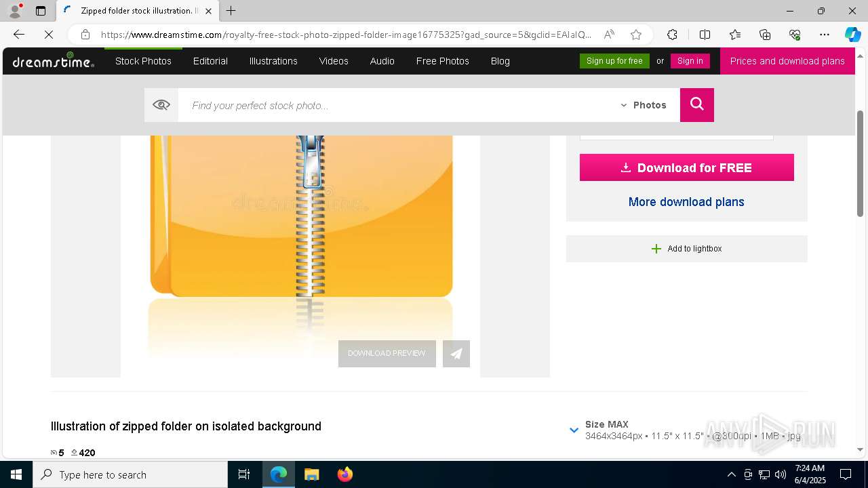The height and width of the screenshot is (488, 868).
Task: Open File Explorer from taskbar
Action: tap(312, 474)
